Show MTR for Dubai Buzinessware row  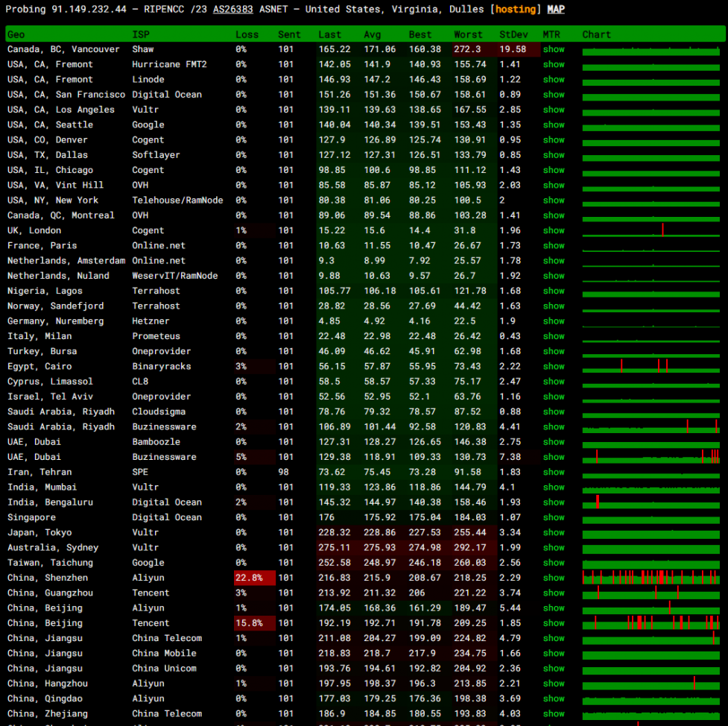tap(554, 457)
